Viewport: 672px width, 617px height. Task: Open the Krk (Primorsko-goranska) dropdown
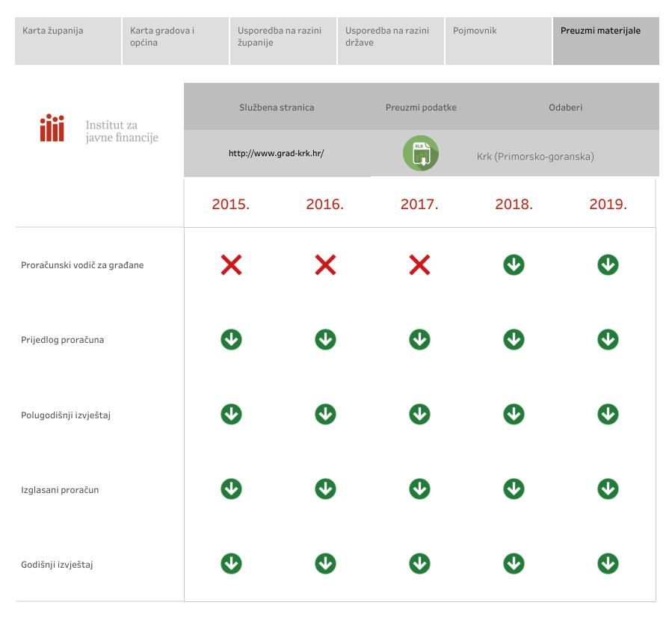point(535,157)
